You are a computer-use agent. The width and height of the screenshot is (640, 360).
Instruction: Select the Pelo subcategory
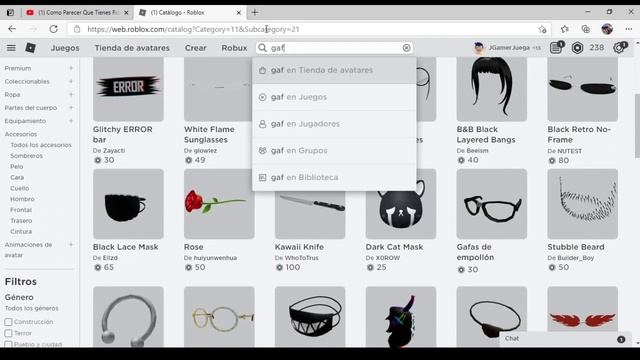click(17, 167)
